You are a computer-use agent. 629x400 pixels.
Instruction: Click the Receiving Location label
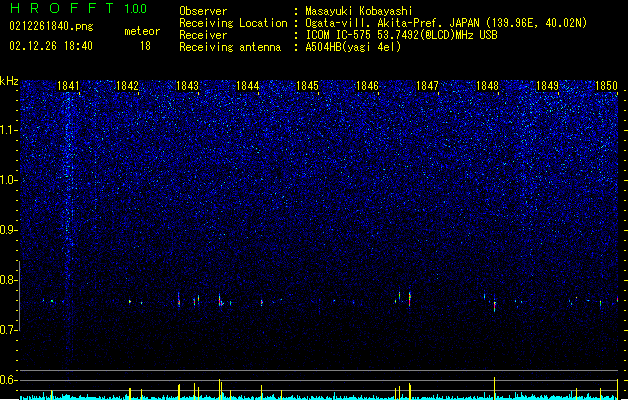coord(233,23)
